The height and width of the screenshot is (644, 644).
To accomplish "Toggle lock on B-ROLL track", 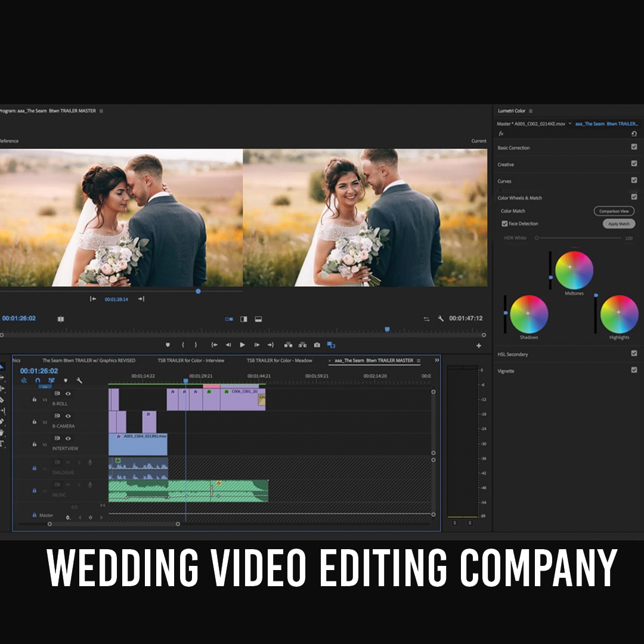I will point(35,399).
